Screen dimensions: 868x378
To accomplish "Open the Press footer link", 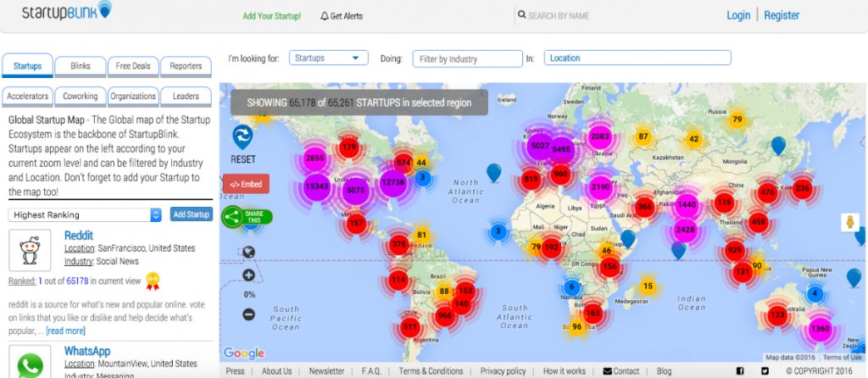I will pyautogui.click(x=236, y=371).
